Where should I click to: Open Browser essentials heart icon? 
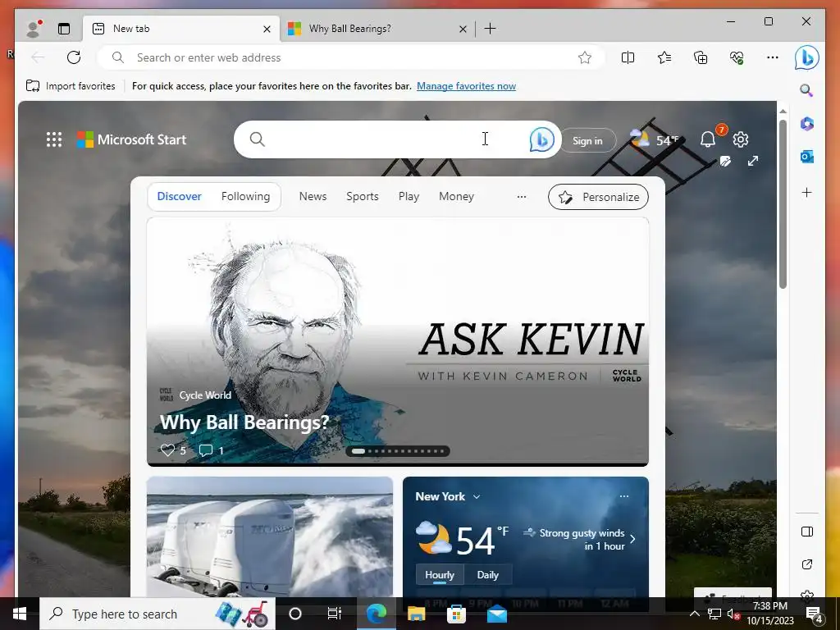pyautogui.click(x=737, y=57)
